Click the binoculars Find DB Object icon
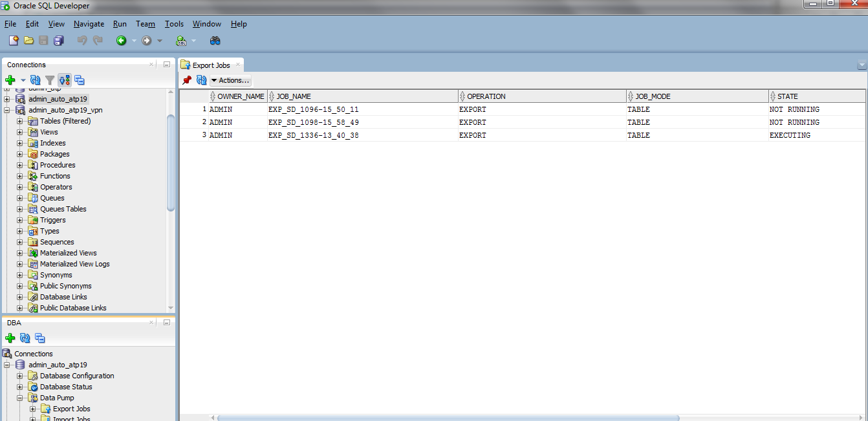 tap(215, 41)
